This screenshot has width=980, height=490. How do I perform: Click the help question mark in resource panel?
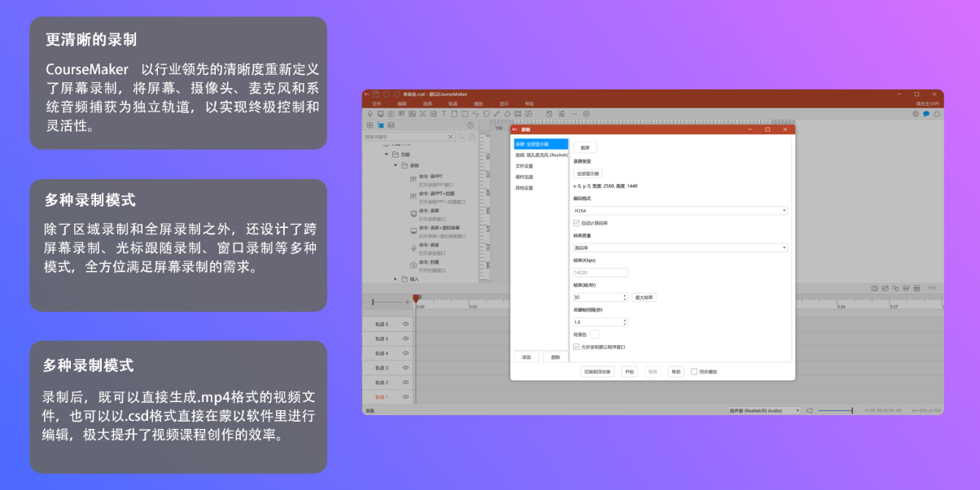[470, 125]
